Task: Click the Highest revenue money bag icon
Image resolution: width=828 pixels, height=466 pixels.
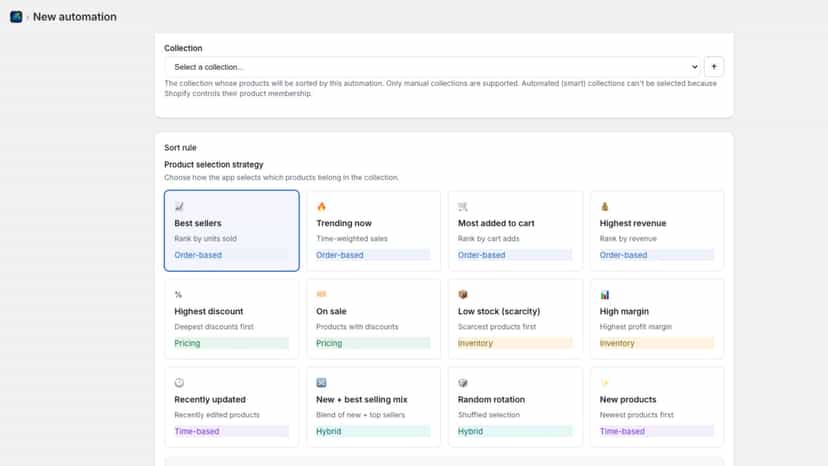Action: pyautogui.click(x=605, y=207)
